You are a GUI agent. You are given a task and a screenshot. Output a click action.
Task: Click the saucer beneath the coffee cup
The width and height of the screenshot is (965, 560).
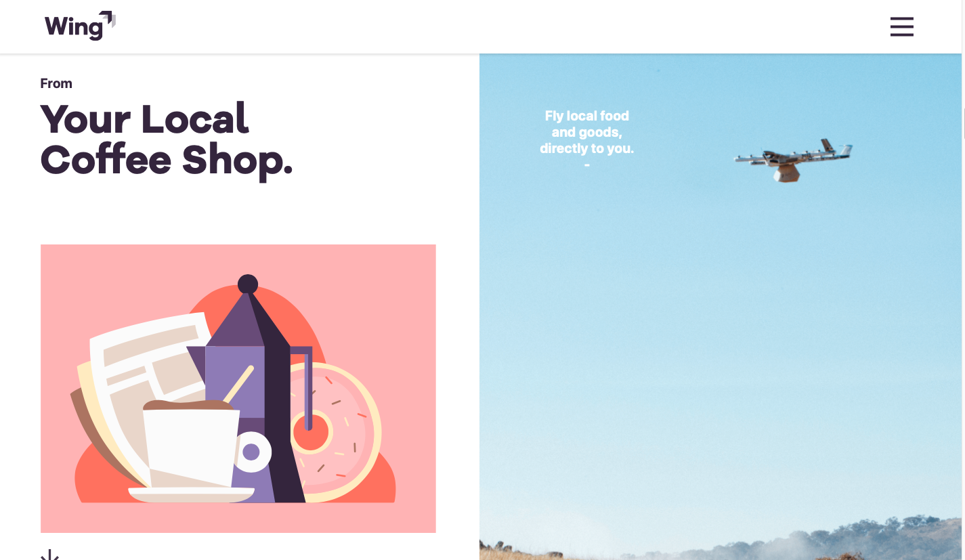point(192,494)
